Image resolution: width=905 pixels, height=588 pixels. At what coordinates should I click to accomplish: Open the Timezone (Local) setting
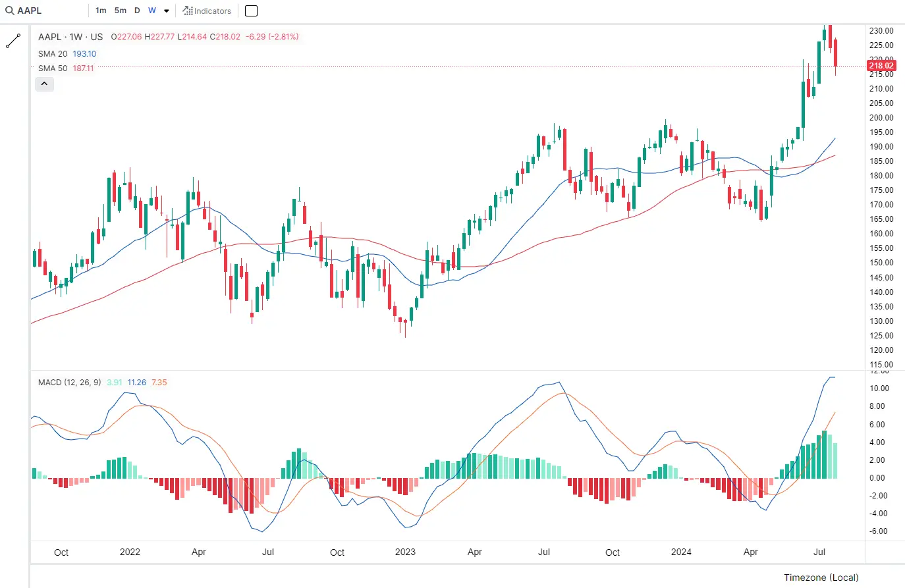click(821, 577)
